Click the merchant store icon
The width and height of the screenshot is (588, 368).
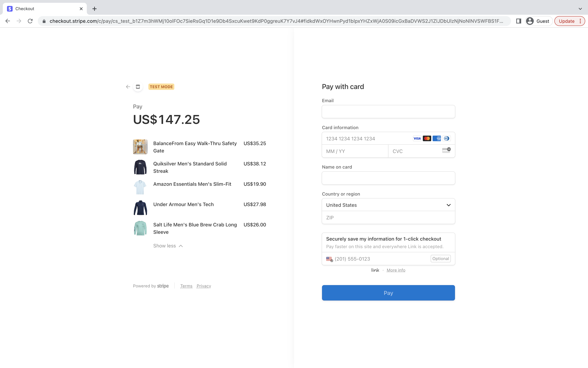point(138,87)
